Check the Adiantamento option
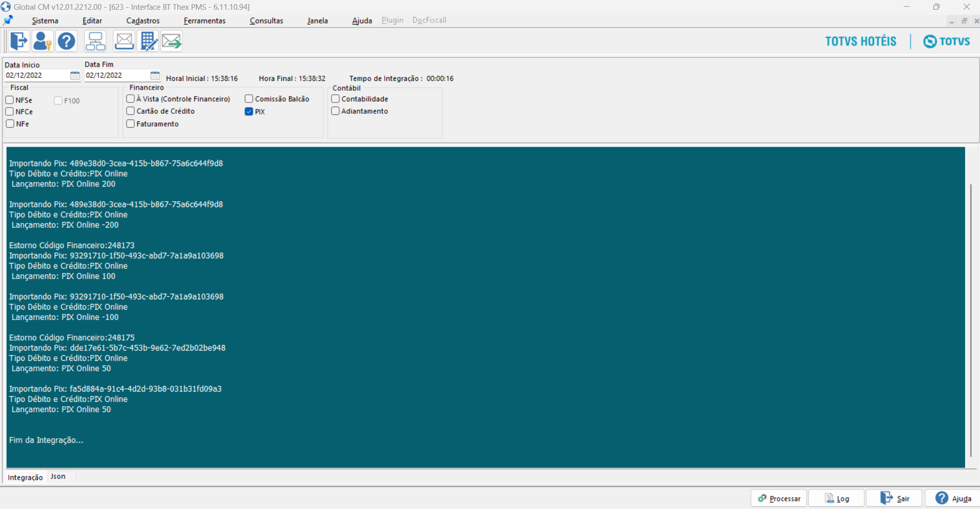The image size is (980, 509). (x=336, y=111)
